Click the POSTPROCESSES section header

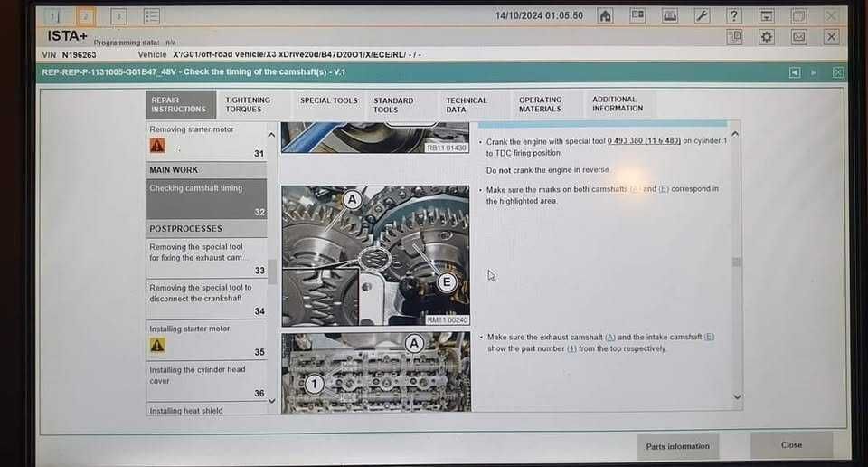[x=206, y=229]
